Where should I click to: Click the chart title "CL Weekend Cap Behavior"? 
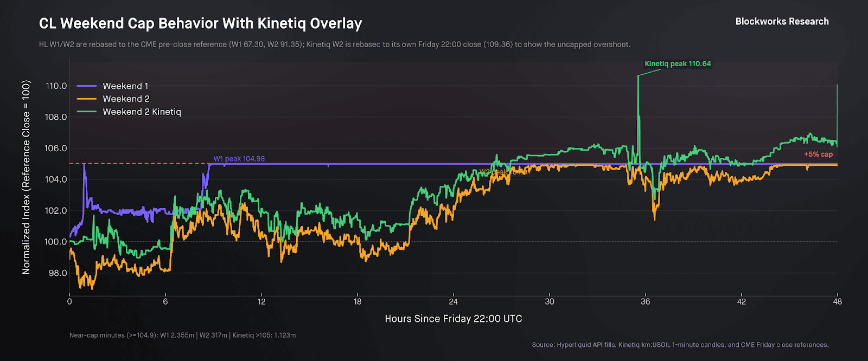(x=200, y=24)
